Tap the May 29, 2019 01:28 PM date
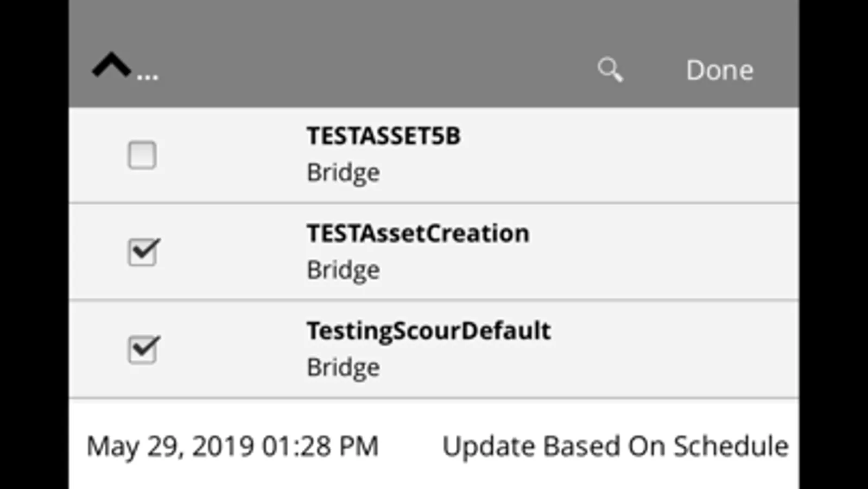 pyautogui.click(x=232, y=447)
